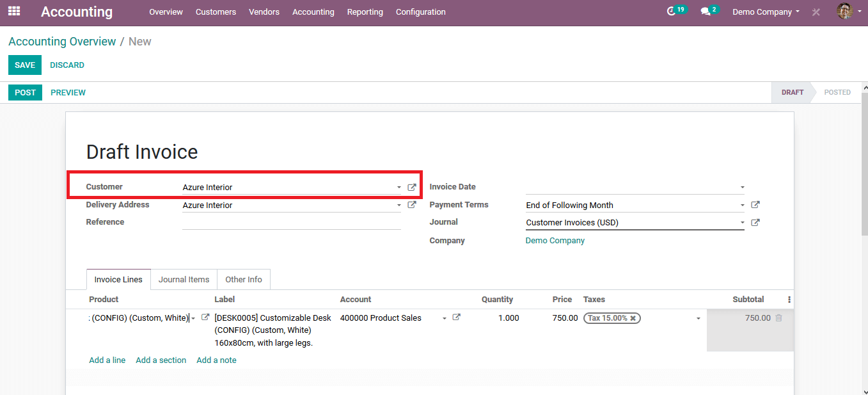Click the DRAFT status stage
Viewport: 868px width, 395px height.
click(x=792, y=93)
